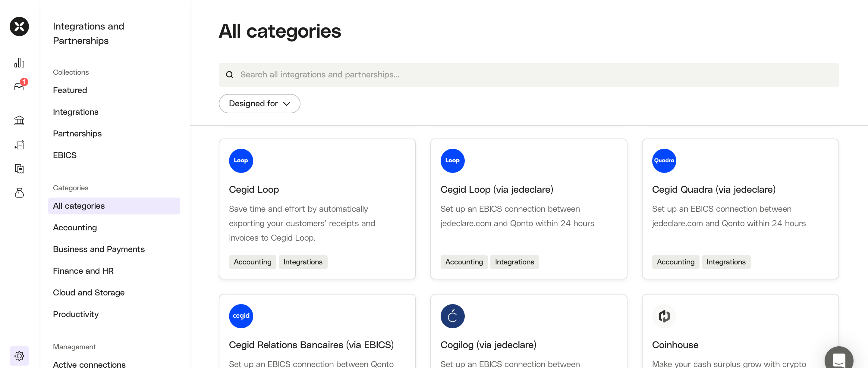Open inbox icon with notification badge

[x=19, y=86]
